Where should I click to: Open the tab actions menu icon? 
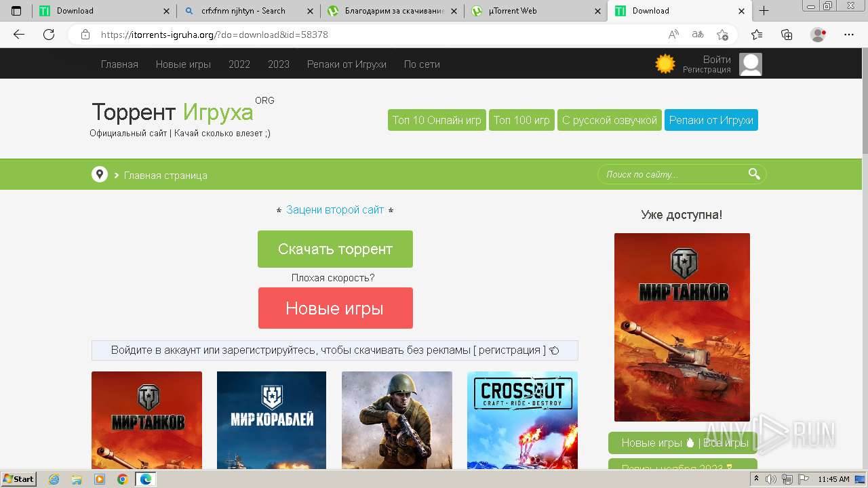point(16,11)
